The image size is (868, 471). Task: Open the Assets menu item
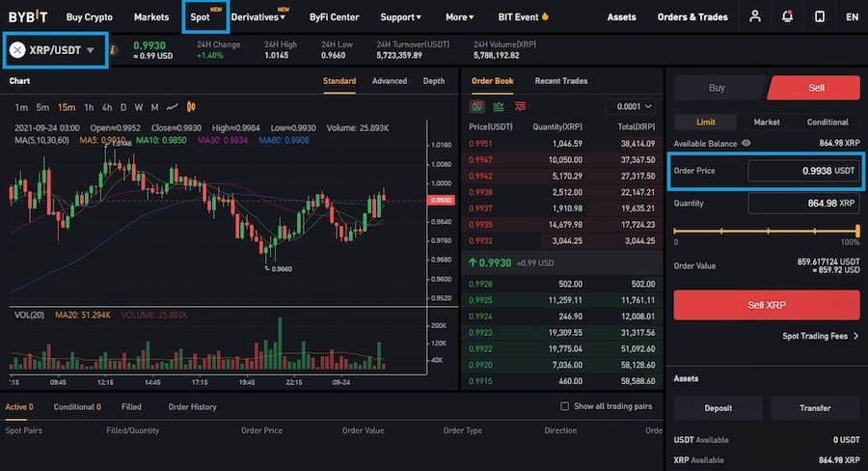[622, 17]
